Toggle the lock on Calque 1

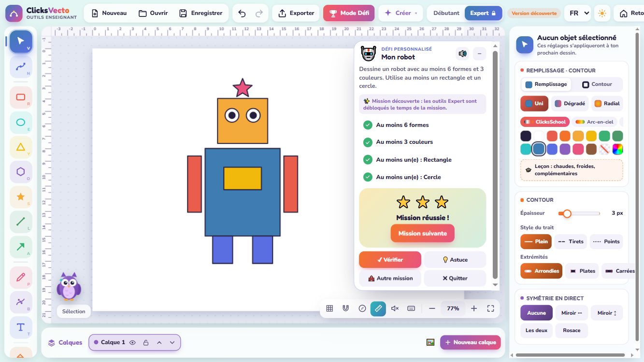click(x=146, y=342)
